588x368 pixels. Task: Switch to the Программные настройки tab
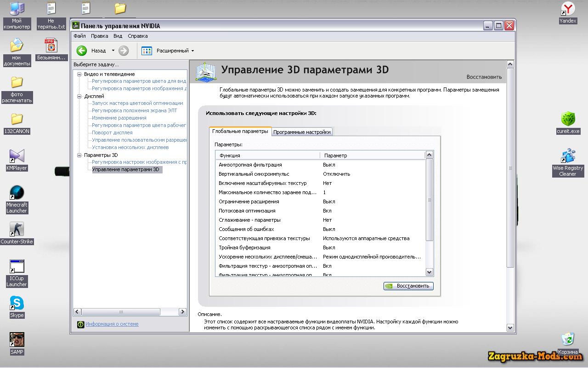[x=302, y=132]
